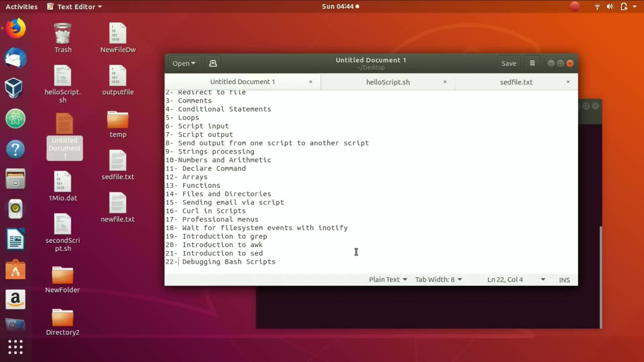Open the Files manager from the dock
The image size is (644, 362).
pyautogui.click(x=15, y=179)
